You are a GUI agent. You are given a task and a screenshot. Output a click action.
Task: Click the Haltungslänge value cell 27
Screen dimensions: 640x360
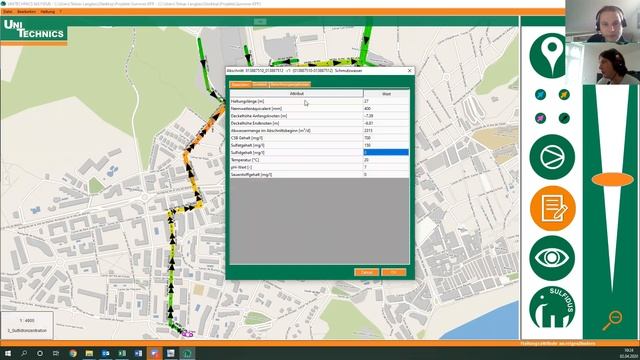click(386, 101)
